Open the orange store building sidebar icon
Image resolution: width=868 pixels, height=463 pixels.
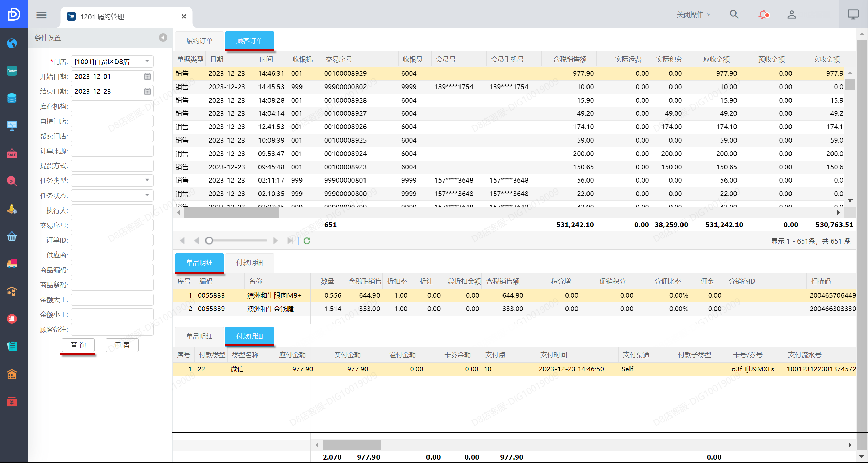tap(12, 374)
